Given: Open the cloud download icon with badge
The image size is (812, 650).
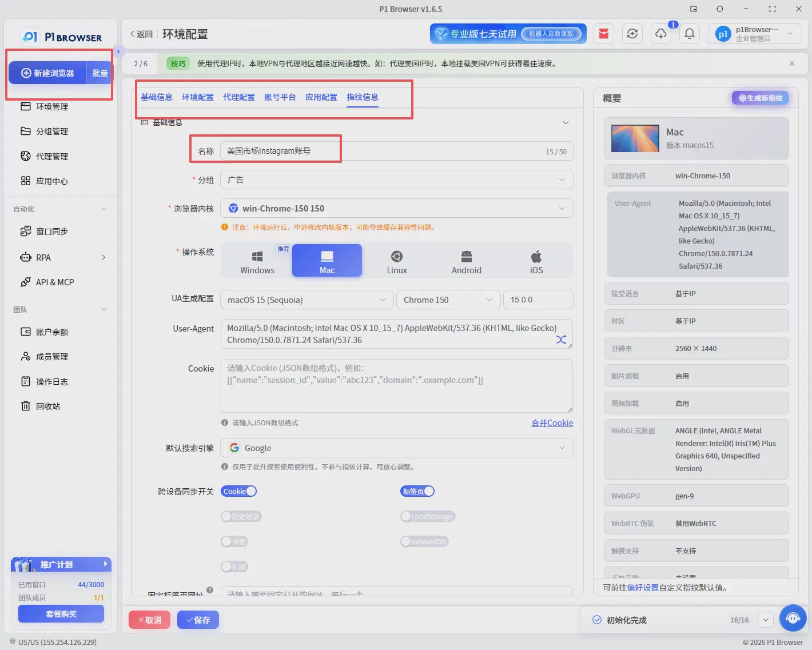Looking at the screenshot, I should pyautogui.click(x=661, y=34).
